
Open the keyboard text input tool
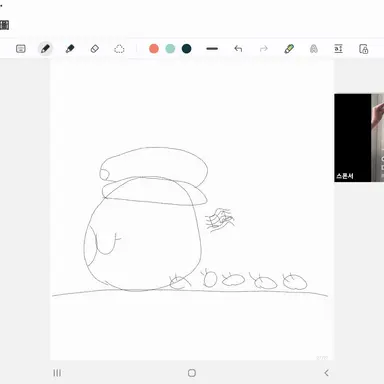tap(21, 49)
